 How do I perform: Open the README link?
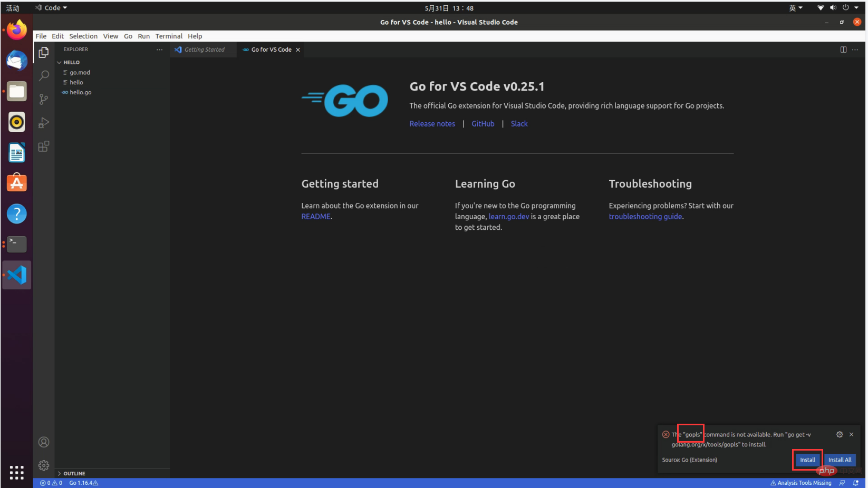[x=316, y=217]
